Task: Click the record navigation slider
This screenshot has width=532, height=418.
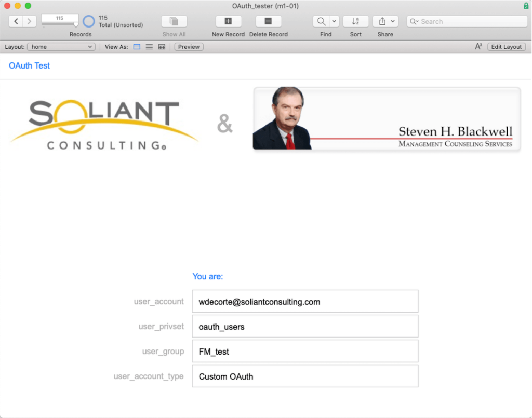Action: coord(60,24)
